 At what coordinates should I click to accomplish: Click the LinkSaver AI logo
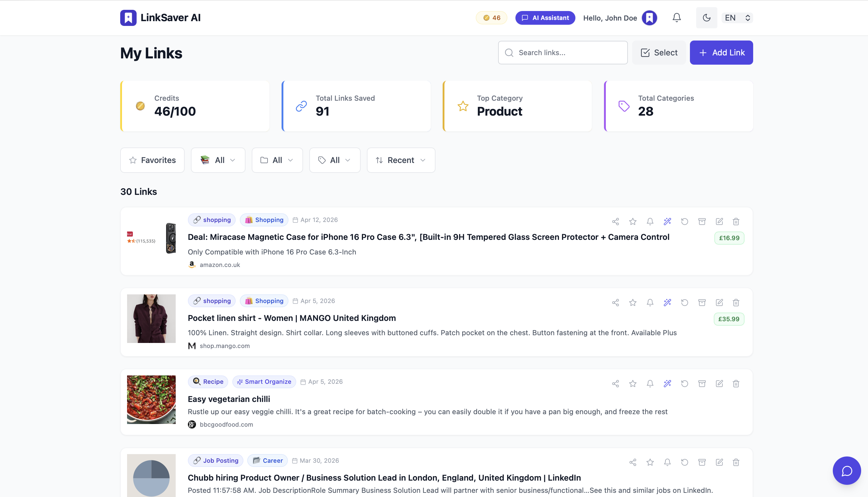tap(160, 17)
